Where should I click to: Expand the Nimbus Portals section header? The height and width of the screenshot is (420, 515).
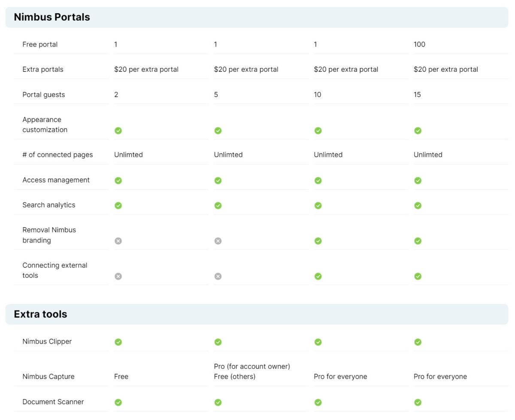point(51,17)
